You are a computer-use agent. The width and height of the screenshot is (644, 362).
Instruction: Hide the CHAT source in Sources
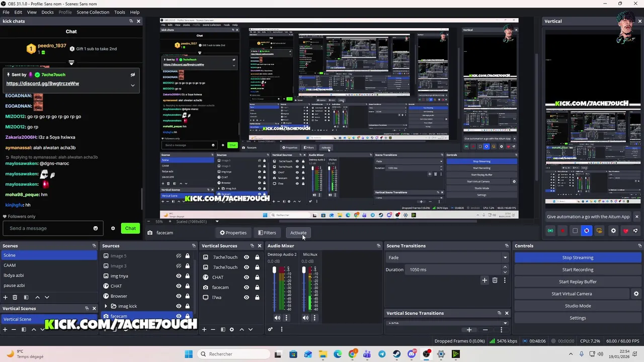point(179,286)
